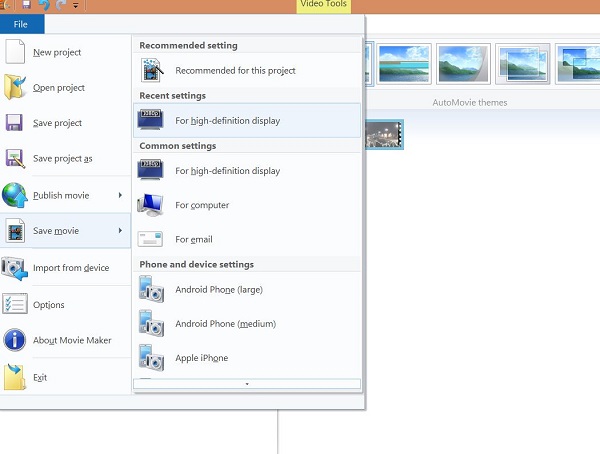Click the Android Phone (large) device icon

tap(152, 289)
